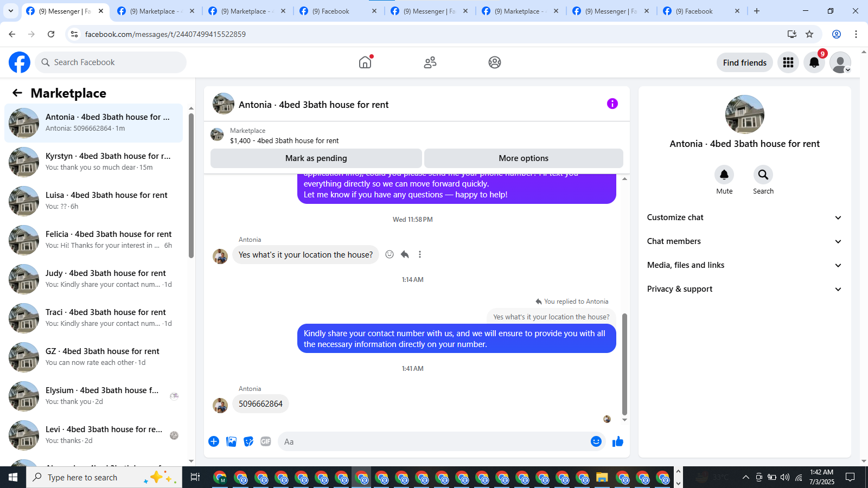
Task: Expand Customize chat section
Action: point(744,217)
